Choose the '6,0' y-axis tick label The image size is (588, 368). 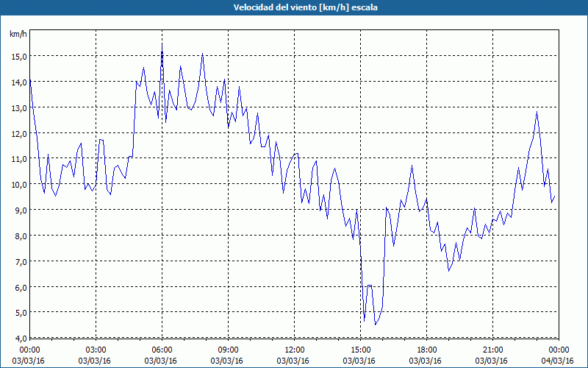pos(21,288)
